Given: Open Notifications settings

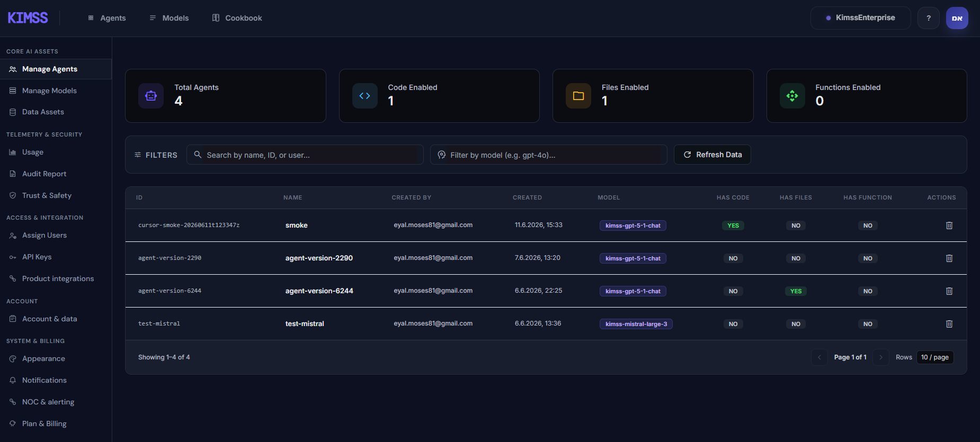Looking at the screenshot, I should click(x=56, y=380).
